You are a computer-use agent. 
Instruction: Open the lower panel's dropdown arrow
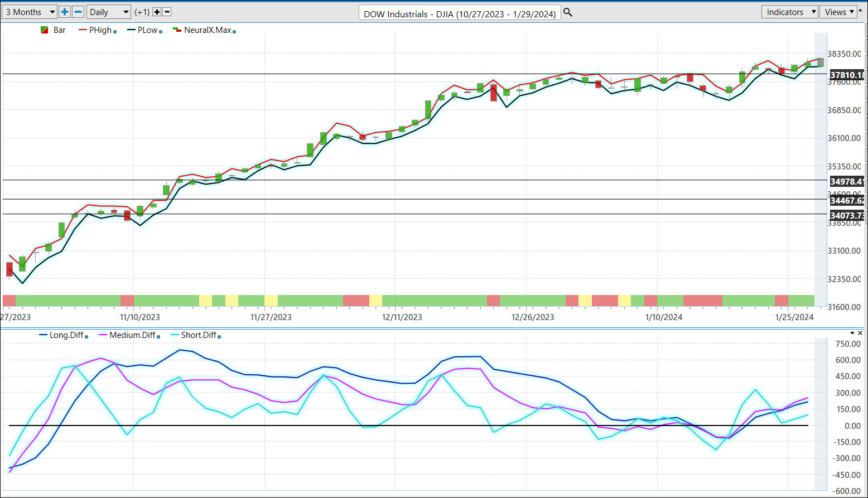click(x=852, y=333)
